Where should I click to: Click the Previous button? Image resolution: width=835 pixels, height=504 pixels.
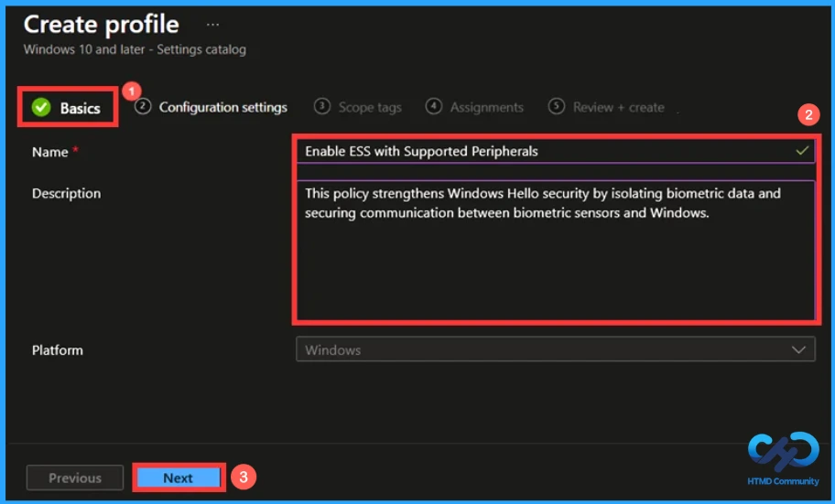tap(75, 477)
